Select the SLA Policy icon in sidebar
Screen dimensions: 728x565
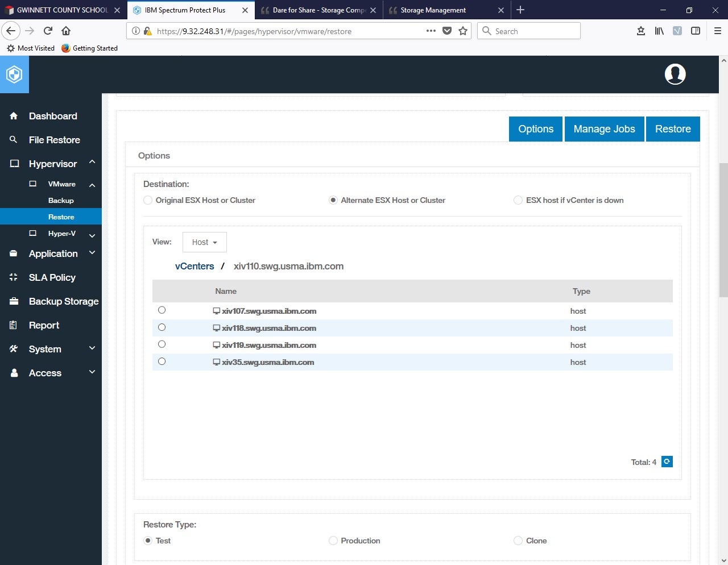(13, 277)
